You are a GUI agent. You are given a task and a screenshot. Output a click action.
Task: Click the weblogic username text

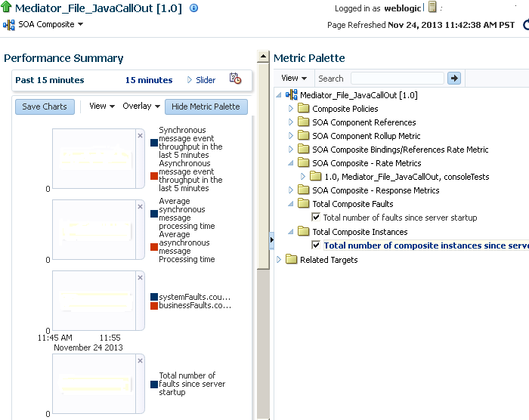click(x=403, y=8)
